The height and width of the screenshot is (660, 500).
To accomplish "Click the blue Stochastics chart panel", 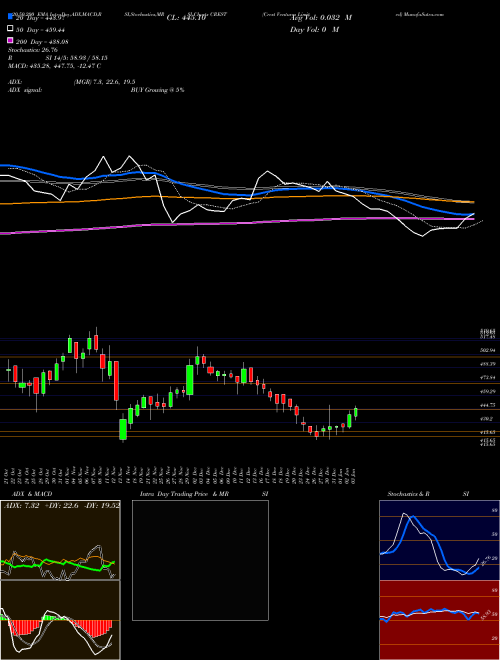I will (439, 540).
